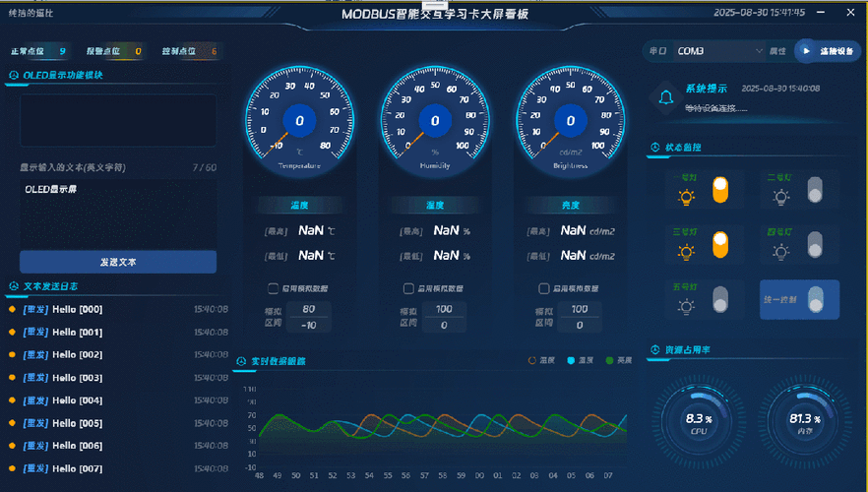Click the orange 温度 legend marker in chart
Image resolution: width=868 pixels, height=492 pixels.
point(532,360)
